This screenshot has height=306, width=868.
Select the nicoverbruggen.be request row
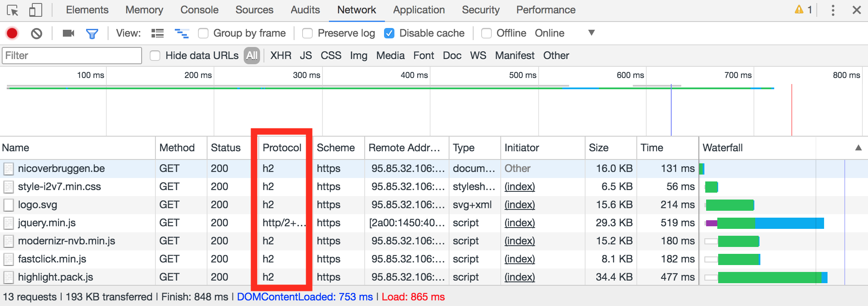(x=434, y=169)
